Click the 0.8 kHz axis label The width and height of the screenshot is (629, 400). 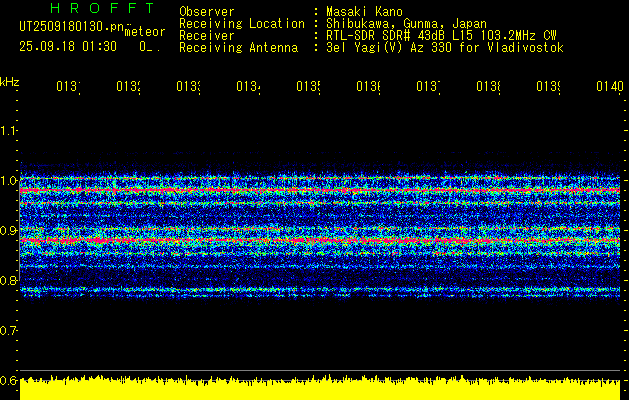[8, 280]
